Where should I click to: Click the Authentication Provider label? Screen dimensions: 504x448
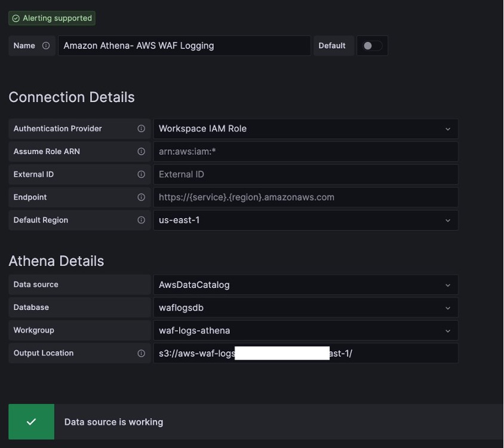pos(57,128)
